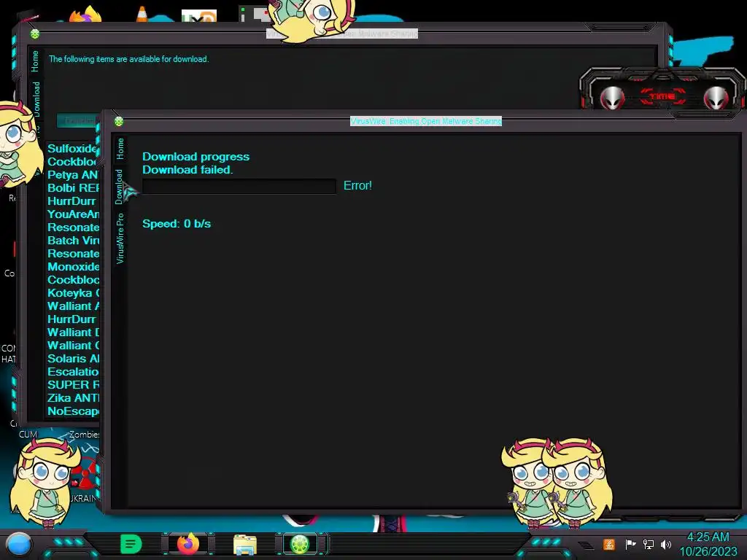This screenshot has width=747, height=560.
Task: Click the lime icon in front VirusWire window
Action: (119, 122)
